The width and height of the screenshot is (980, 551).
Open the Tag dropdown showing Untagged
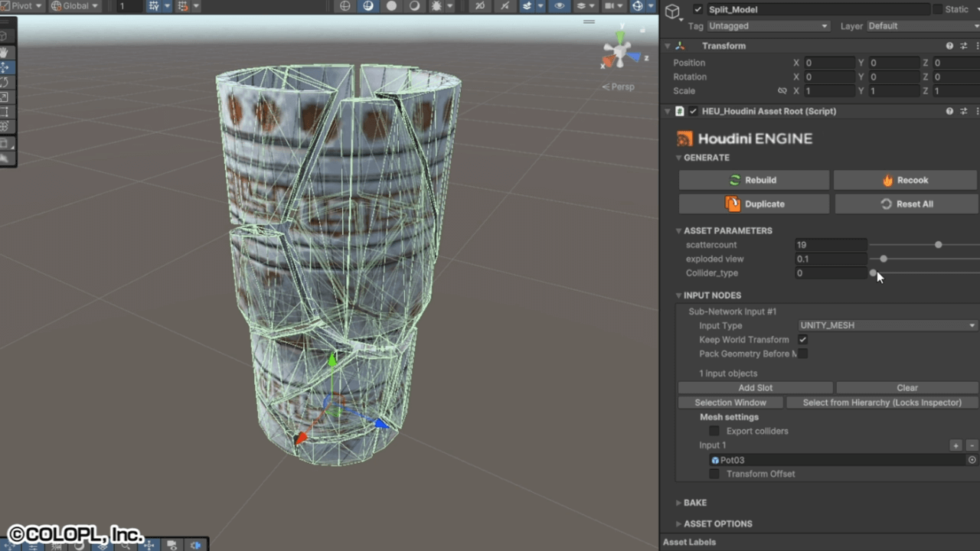(768, 26)
